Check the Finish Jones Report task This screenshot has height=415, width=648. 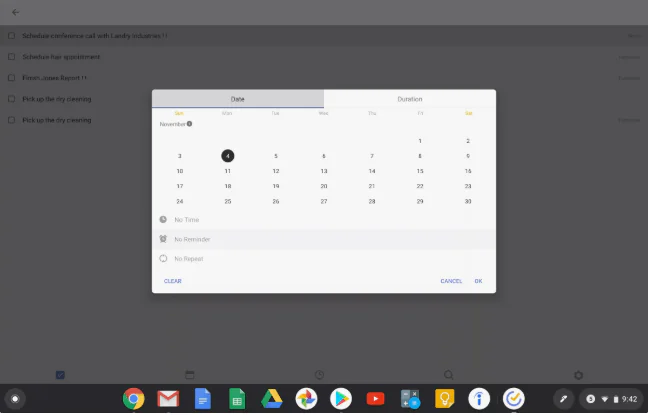(12, 78)
